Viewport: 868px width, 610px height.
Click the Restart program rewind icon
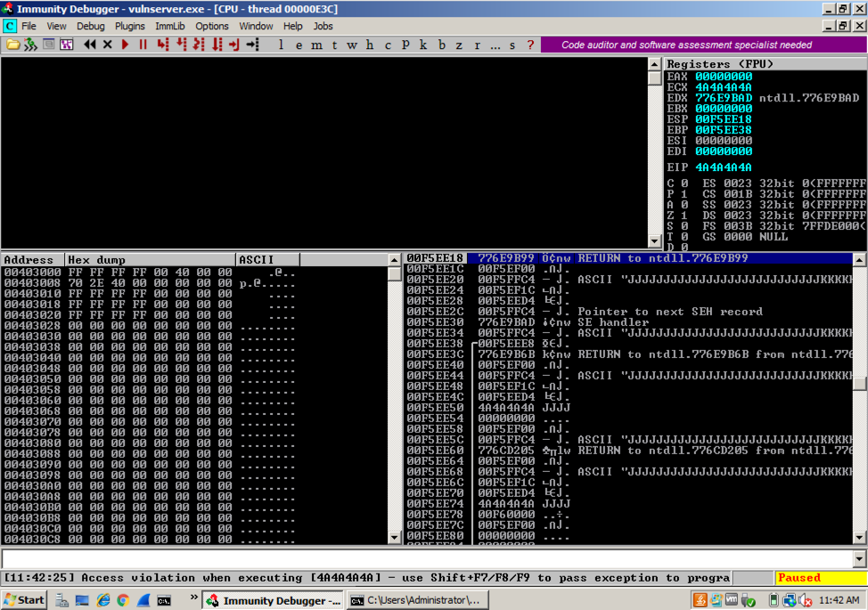(x=90, y=45)
